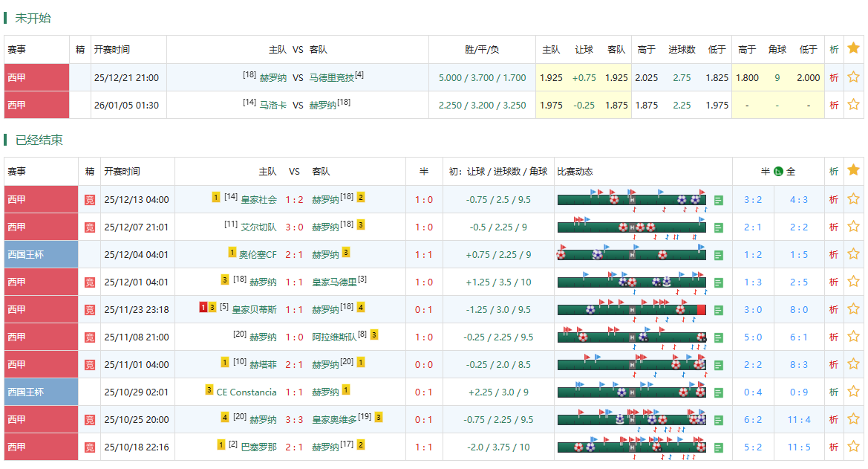The height and width of the screenshot is (469, 868).
Task: Click full-time corner link 11:5 on 巴塞罗那 row
Action: click(x=799, y=447)
